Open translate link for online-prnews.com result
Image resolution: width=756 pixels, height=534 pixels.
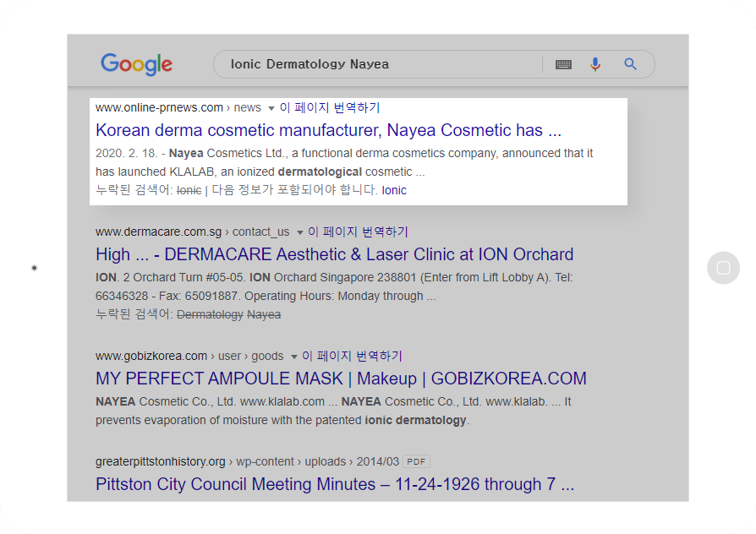[x=330, y=107]
